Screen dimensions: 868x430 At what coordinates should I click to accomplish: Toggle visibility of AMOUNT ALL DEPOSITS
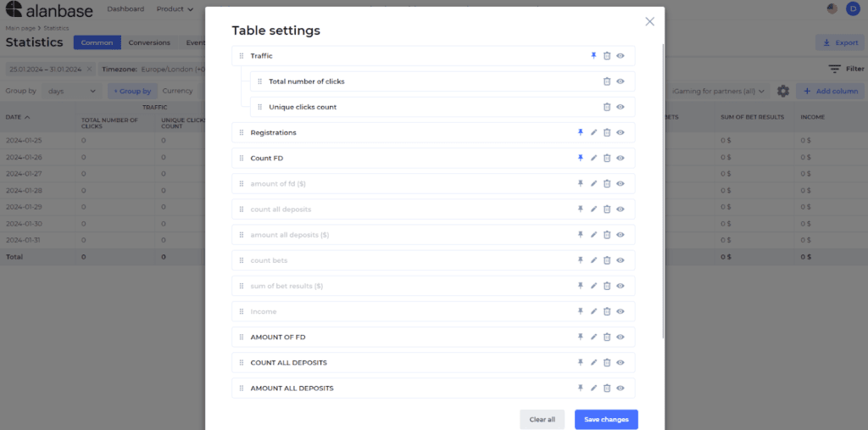[620, 388]
